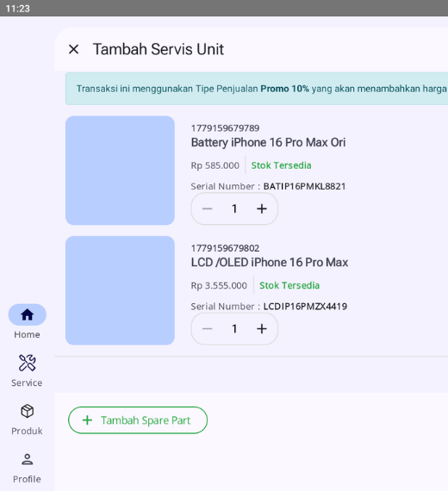Close the Tambah Servis Unit dialog

point(73,49)
